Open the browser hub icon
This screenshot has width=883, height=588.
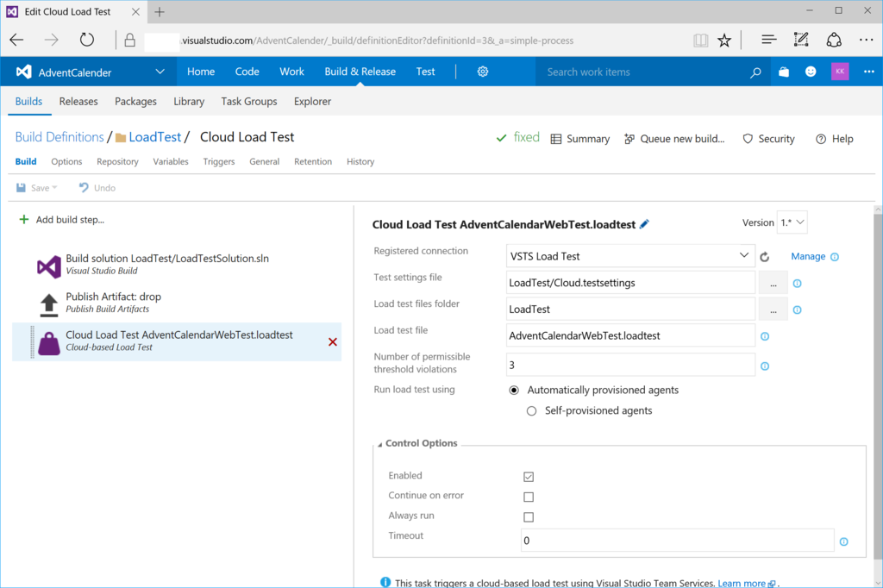[768, 40]
